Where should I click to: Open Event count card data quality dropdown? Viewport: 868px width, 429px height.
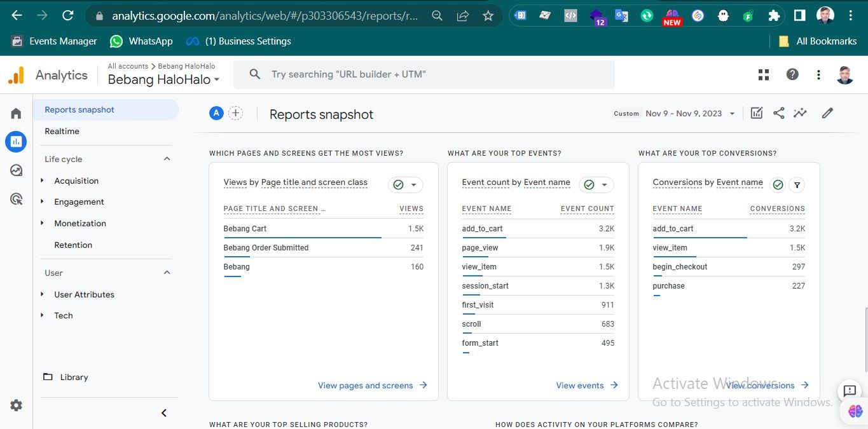596,185
